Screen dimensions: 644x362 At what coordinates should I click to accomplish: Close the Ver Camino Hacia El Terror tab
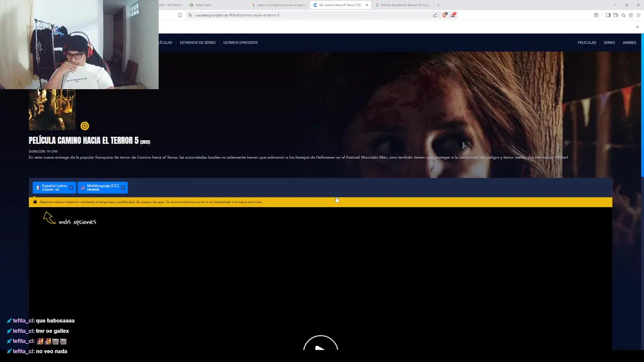coord(367,5)
